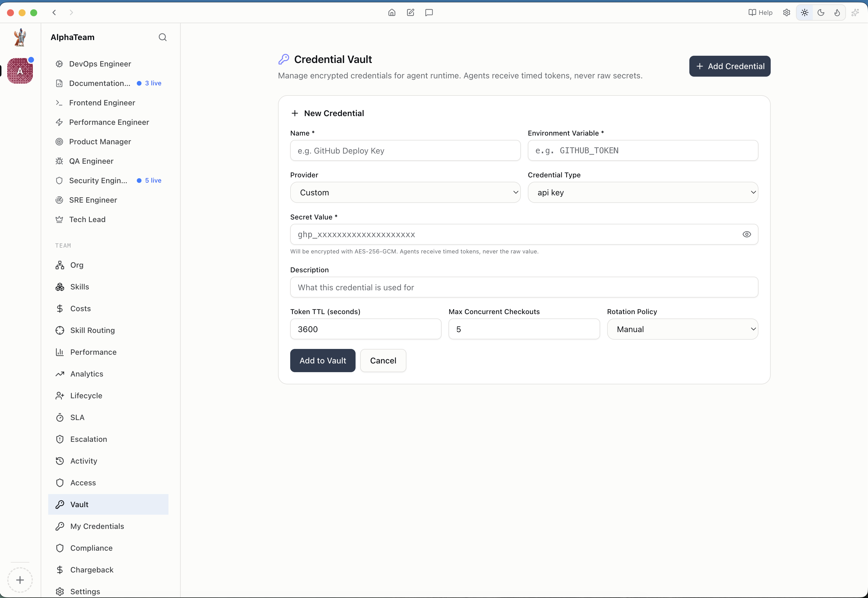
Task: Open Compliance from the sidebar
Action: click(91, 548)
